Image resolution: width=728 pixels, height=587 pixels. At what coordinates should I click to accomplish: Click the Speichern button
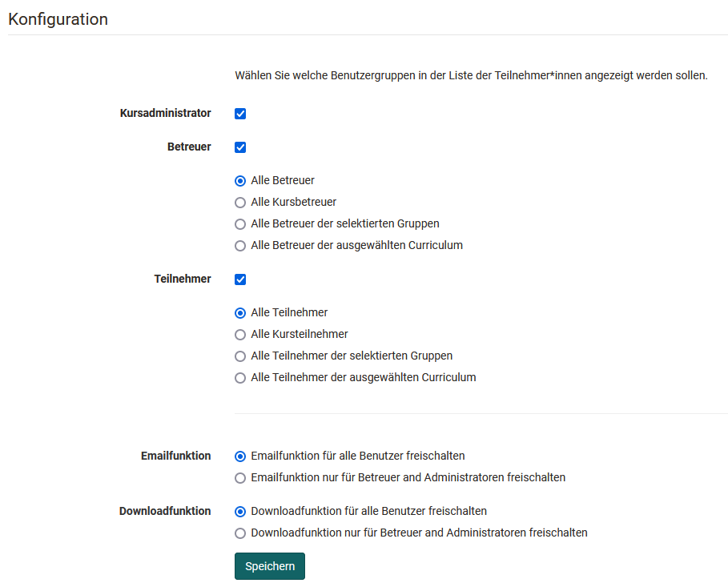point(269,565)
